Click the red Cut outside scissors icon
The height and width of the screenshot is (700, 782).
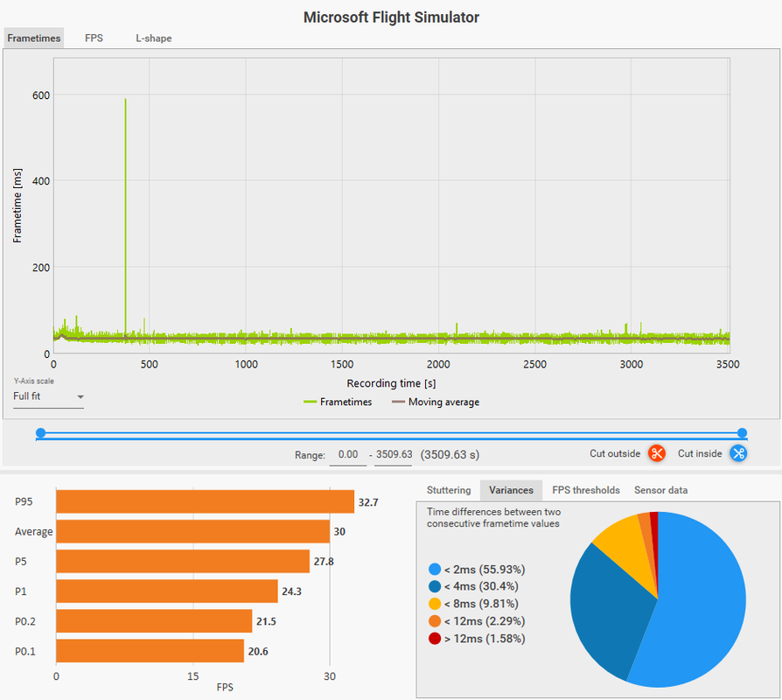click(657, 453)
